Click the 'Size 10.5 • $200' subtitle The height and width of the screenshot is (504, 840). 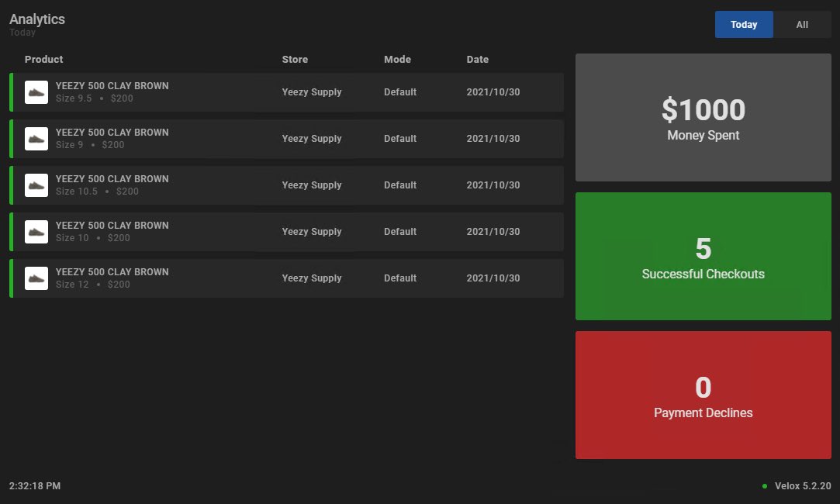click(97, 192)
